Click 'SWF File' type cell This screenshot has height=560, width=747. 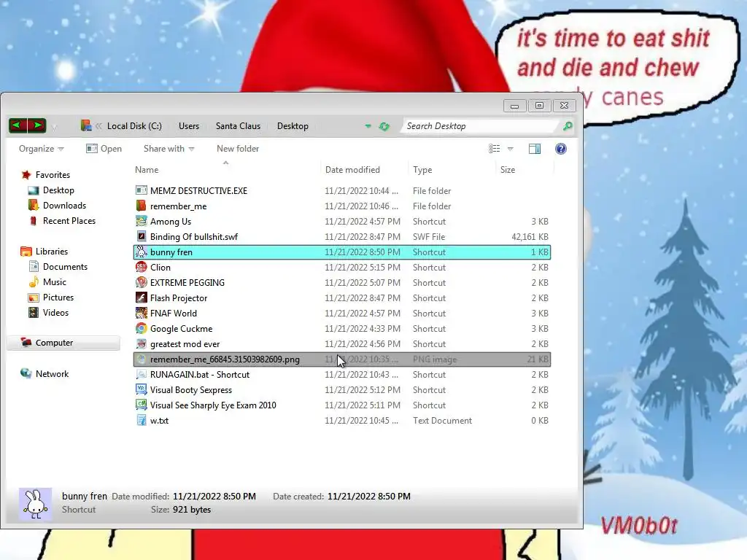[x=429, y=237]
